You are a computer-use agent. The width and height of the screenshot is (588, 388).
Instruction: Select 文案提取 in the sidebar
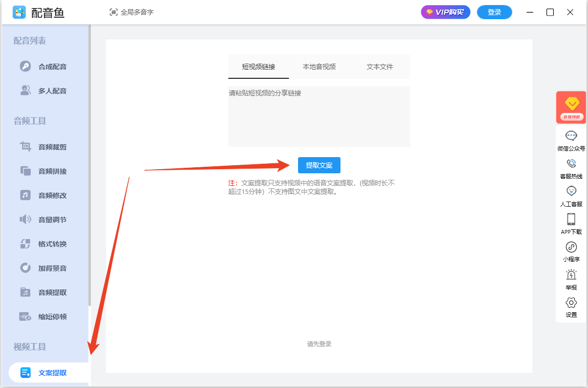pos(48,373)
